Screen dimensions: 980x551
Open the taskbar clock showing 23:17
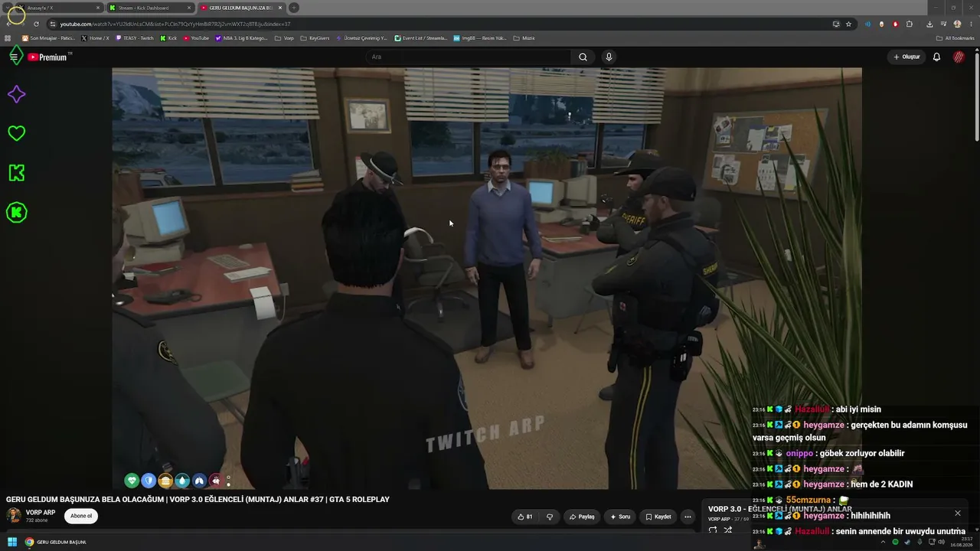(x=963, y=542)
